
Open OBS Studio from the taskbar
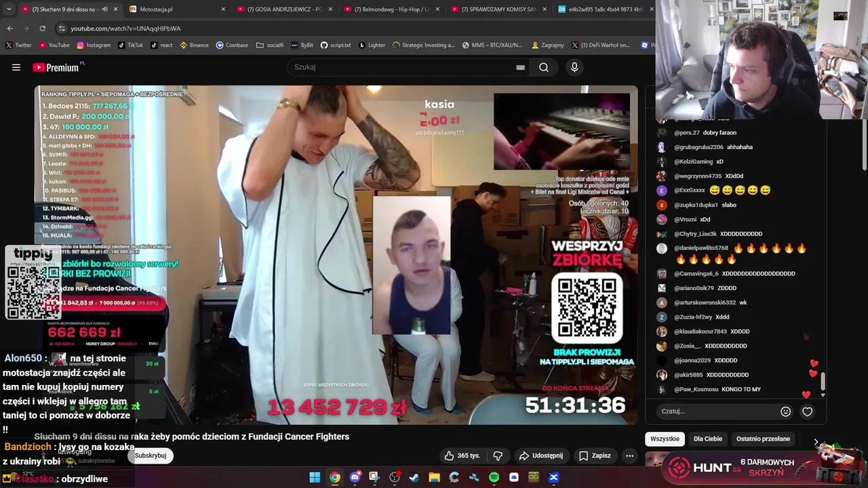[x=395, y=477]
